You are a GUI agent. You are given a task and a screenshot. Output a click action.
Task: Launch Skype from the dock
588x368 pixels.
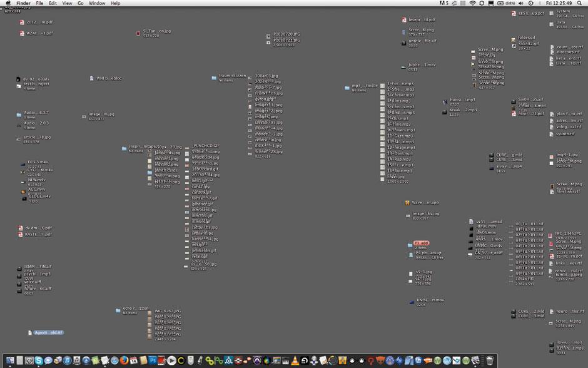tap(39, 360)
